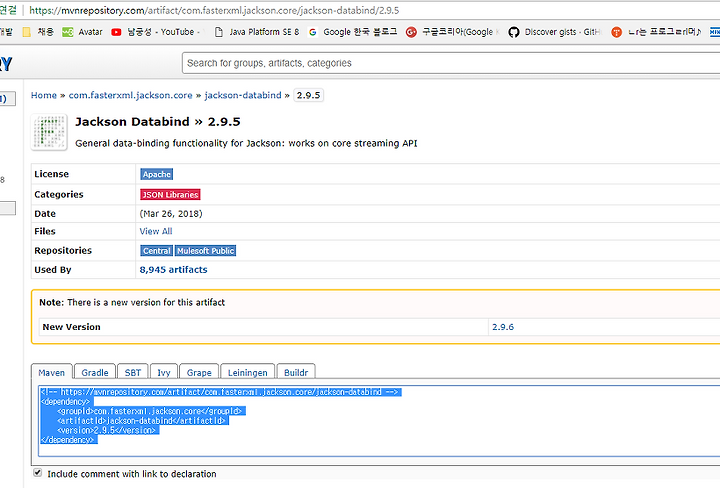Viewport: 720px width, 488px height.
Task: Click the Jackson Databind artifact logo
Action: [49, 132]
